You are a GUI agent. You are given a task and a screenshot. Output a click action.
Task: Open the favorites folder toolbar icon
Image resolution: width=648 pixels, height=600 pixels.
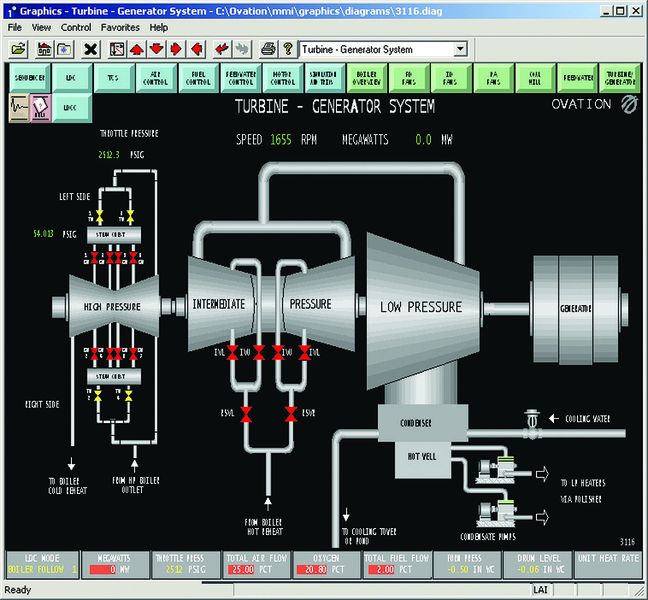click(64, 49)
